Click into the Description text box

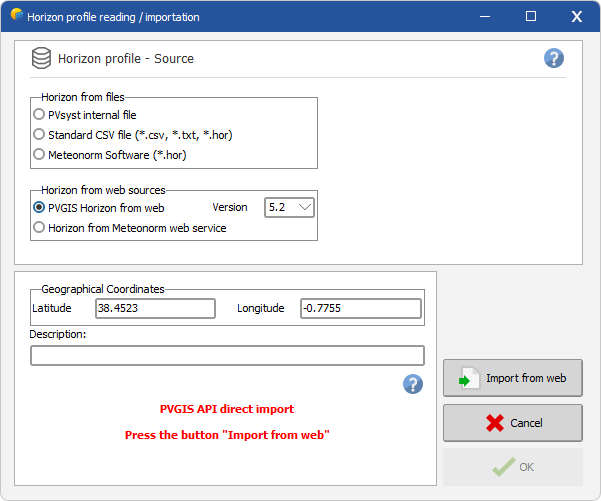click(227, 355)
